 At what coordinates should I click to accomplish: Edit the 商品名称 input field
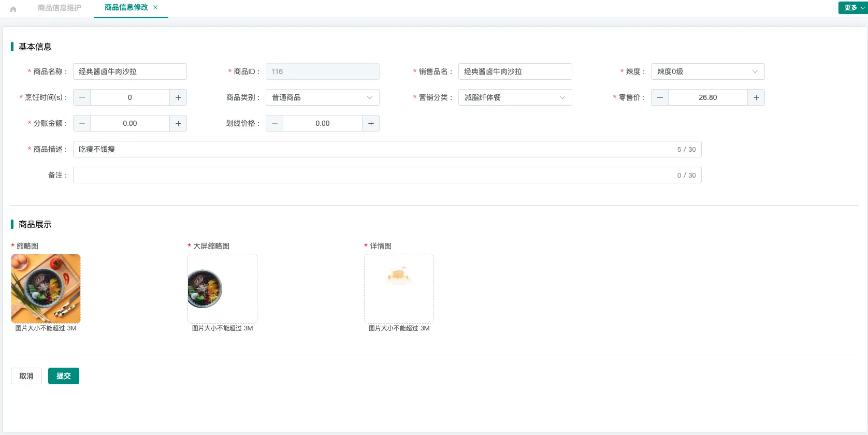coord(130,71)
